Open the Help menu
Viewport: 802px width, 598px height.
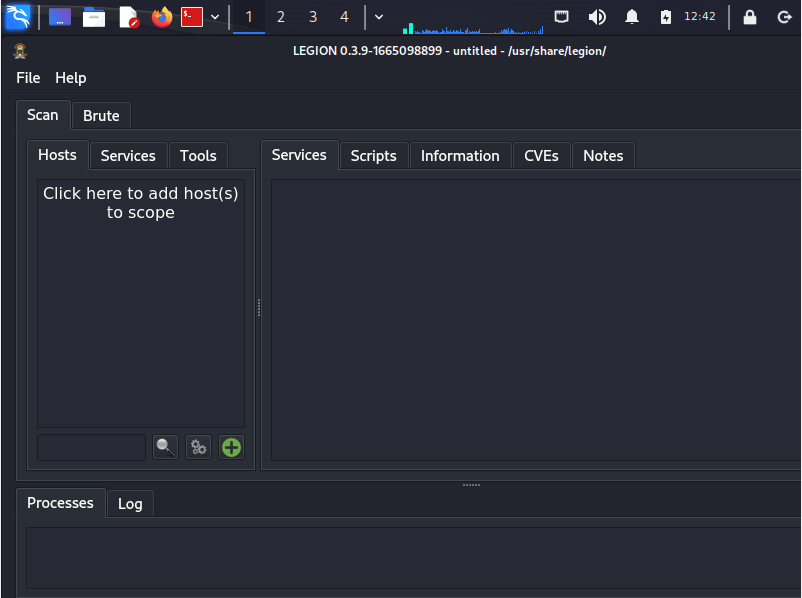[x=70, y=78]
